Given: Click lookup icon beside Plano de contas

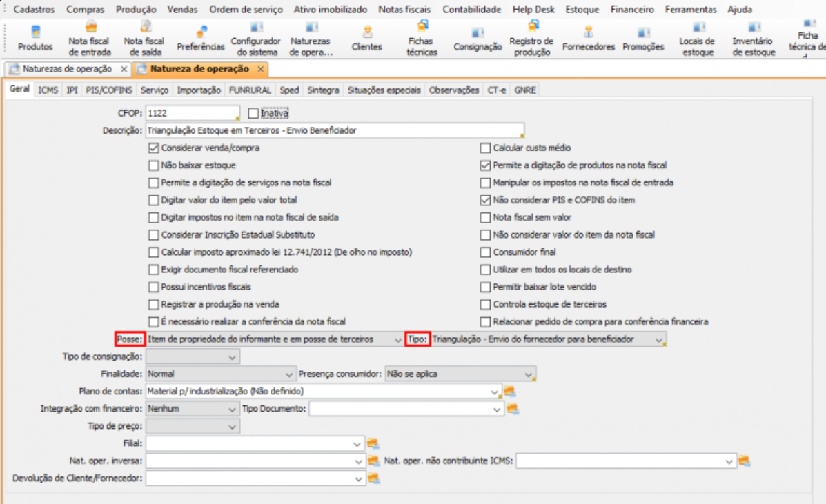Looking at the screenshot, I should point(510,392).
